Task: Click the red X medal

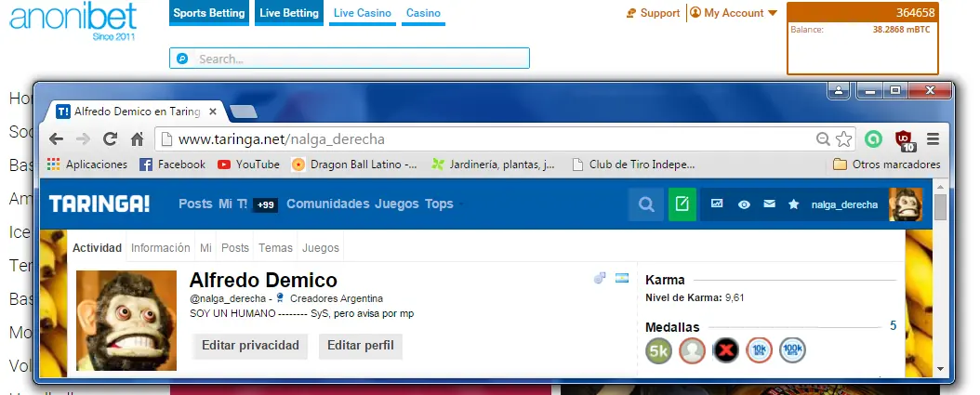Action: 725,350
